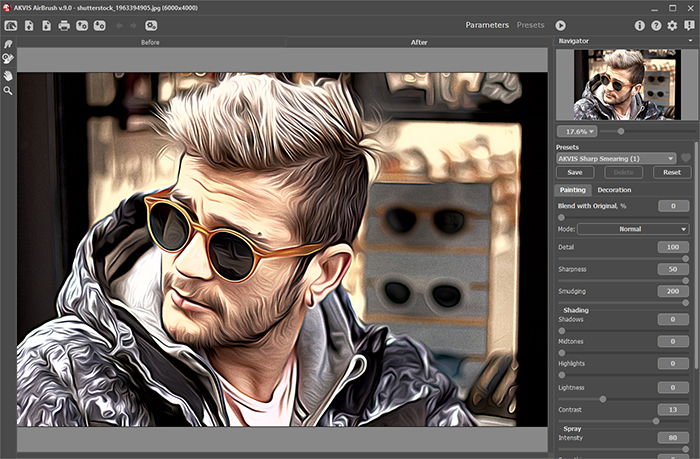The height and width of the screenshot is (459, 700).
Task: Click the Run processing play button
Action: (562, 25)
